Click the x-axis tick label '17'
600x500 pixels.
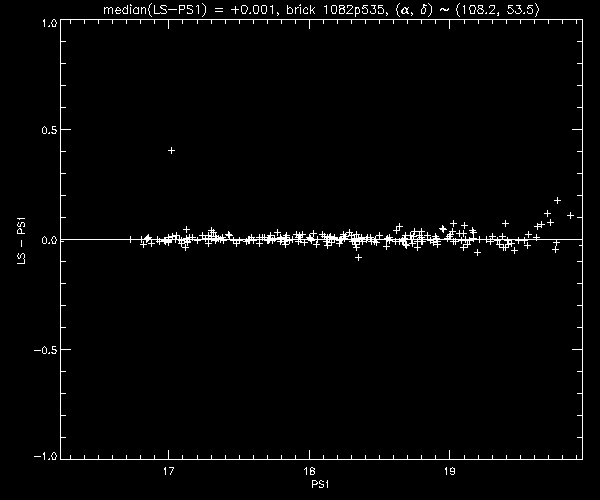pos(168,471)
